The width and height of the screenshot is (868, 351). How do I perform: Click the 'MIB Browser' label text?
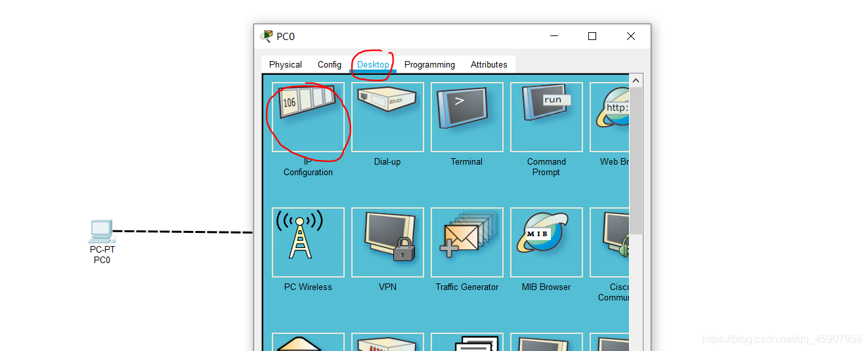point(546,287)
